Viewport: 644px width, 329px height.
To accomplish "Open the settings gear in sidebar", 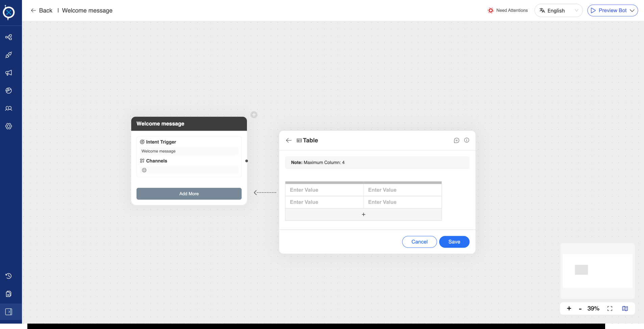I will [9, 126].
